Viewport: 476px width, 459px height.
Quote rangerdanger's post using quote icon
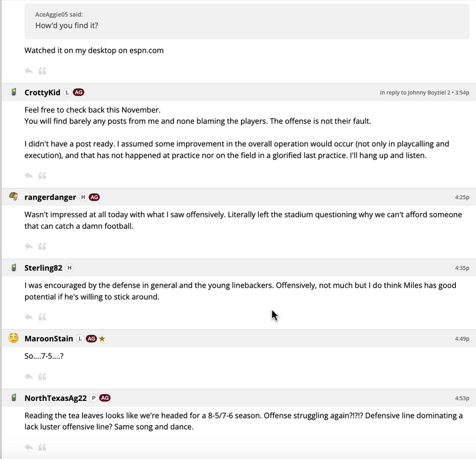(42, 246)
